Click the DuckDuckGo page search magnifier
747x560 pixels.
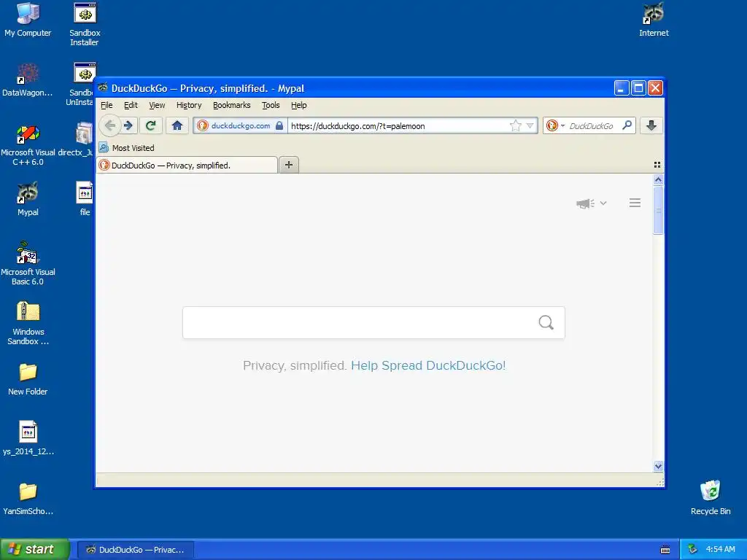(x=546, y=323)
